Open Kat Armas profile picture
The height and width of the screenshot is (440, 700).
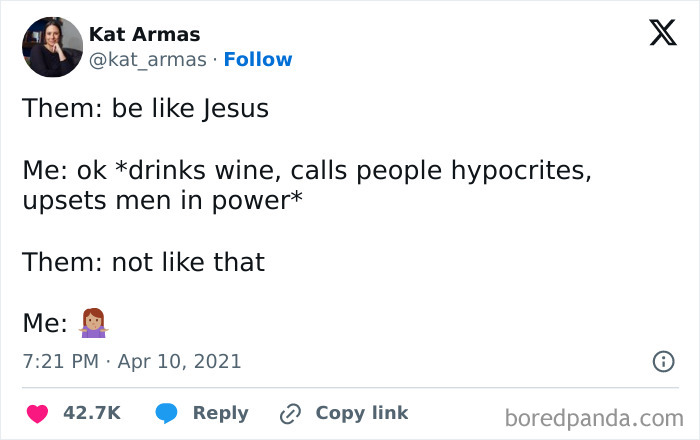(52, 47)
